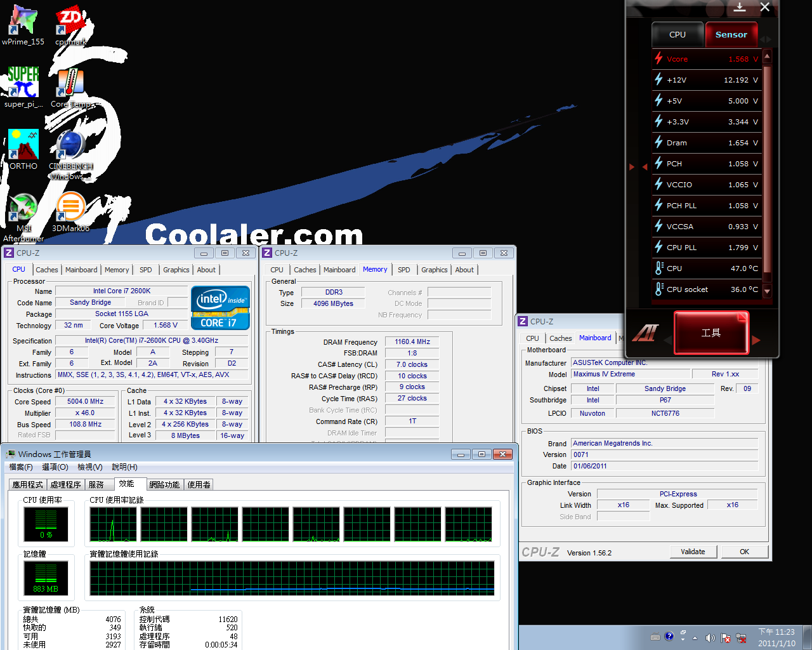Click the red 工具 tool button
The image size is (812, 650).
point(711,333)
